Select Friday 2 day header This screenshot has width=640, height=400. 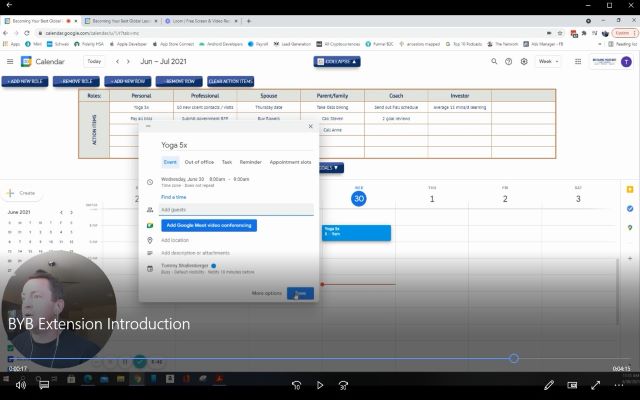[505, 198]
